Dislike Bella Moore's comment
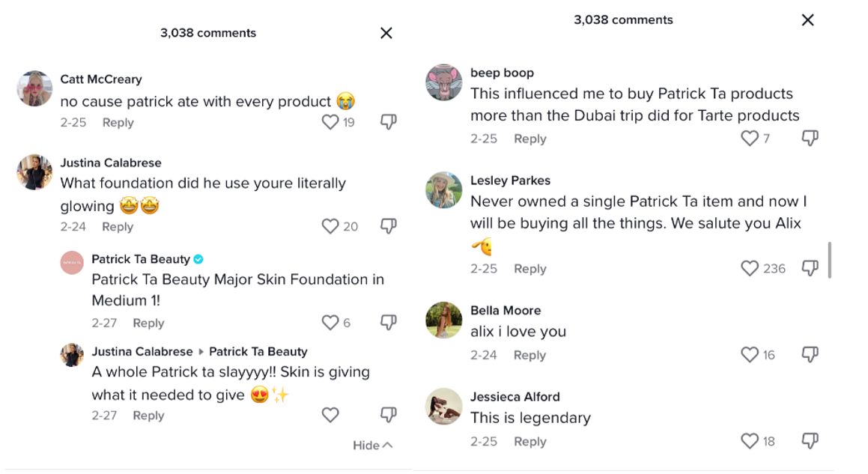This screenshot has height=474, width=868. 809,354
